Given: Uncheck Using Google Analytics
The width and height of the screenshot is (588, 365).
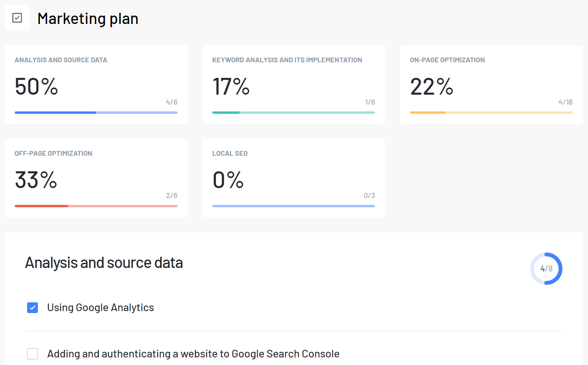Looking at the screenshot, I should (32, 307).
